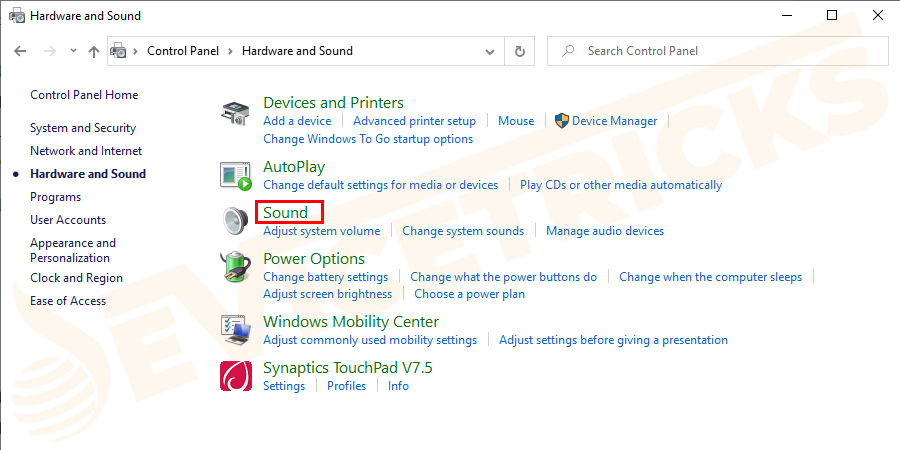
Task: Open Clock and Region category
Action: 76,278
